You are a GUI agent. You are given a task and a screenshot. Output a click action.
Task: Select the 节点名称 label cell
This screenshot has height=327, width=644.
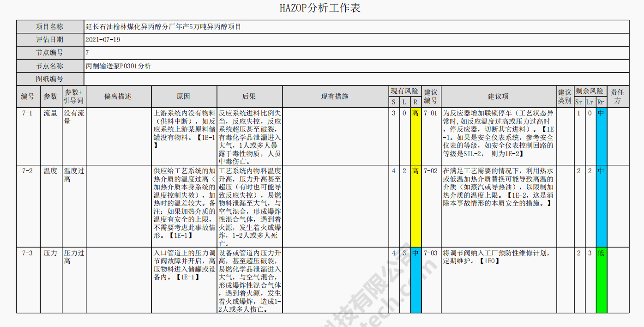[50, 66]
